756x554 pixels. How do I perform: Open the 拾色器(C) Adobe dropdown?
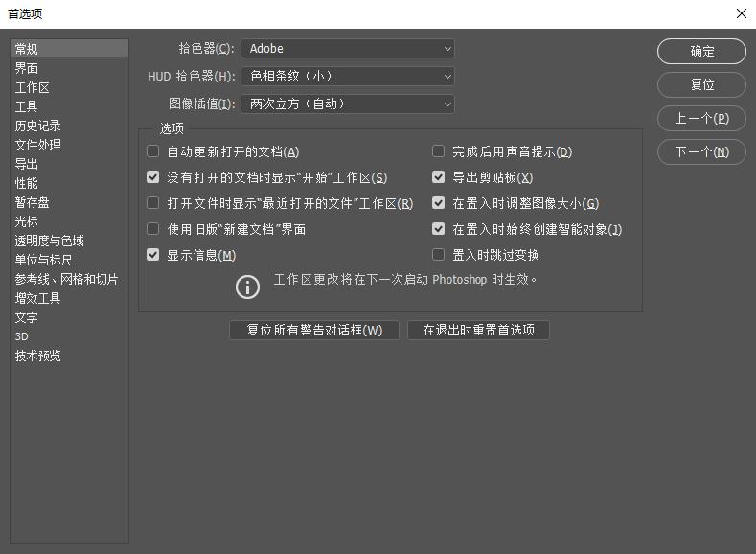coord(348,49)
